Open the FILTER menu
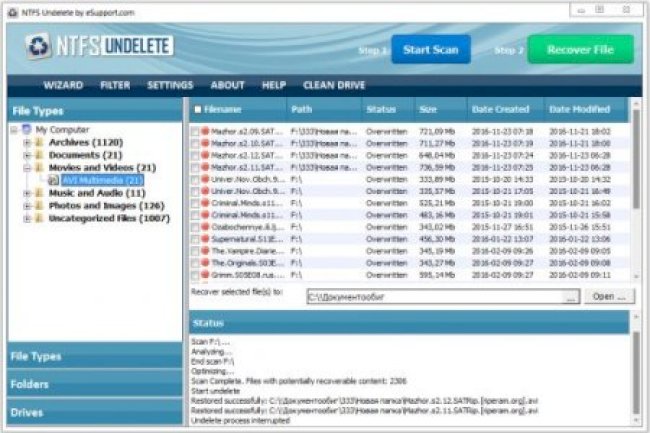The image size is (650, 433). (x=115, y=85)
